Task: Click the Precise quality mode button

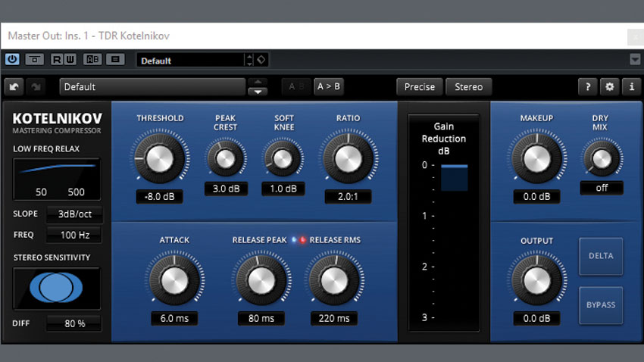Action: [419, 87]
